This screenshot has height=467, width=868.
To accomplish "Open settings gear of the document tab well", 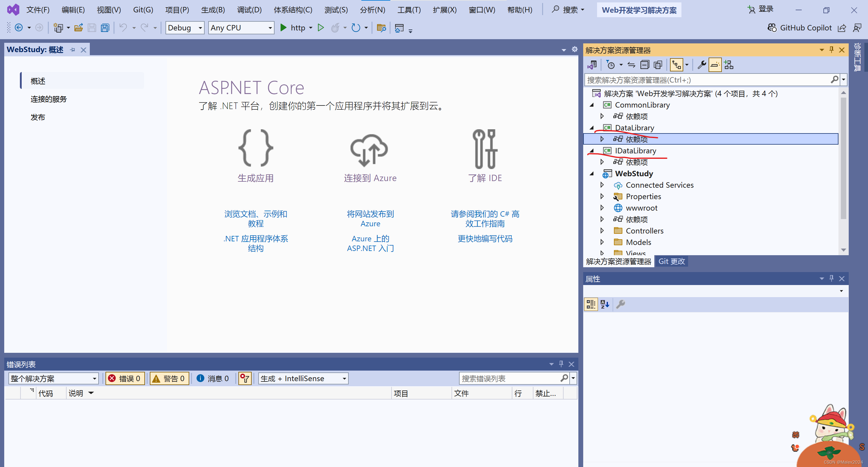I will coord(574,49).
